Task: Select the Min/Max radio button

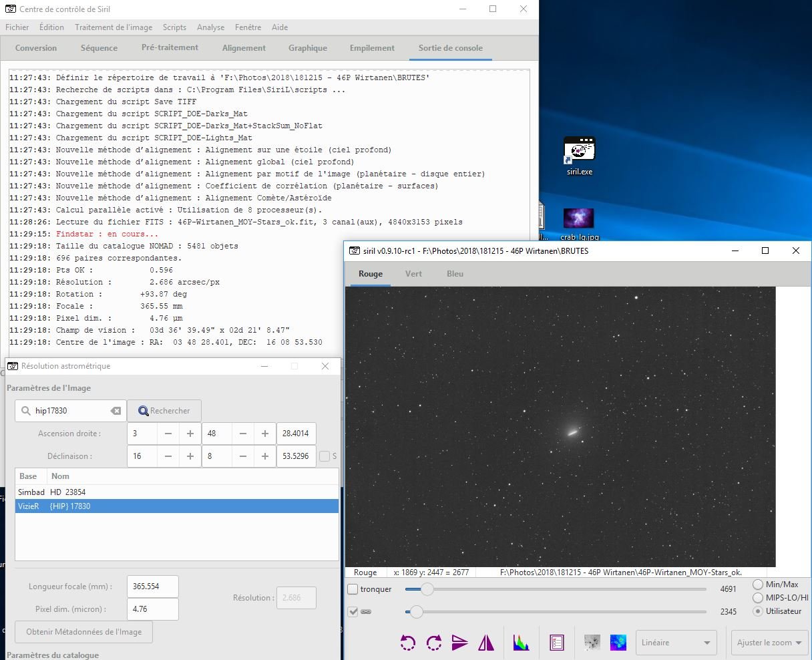Action: click(758, 585)
